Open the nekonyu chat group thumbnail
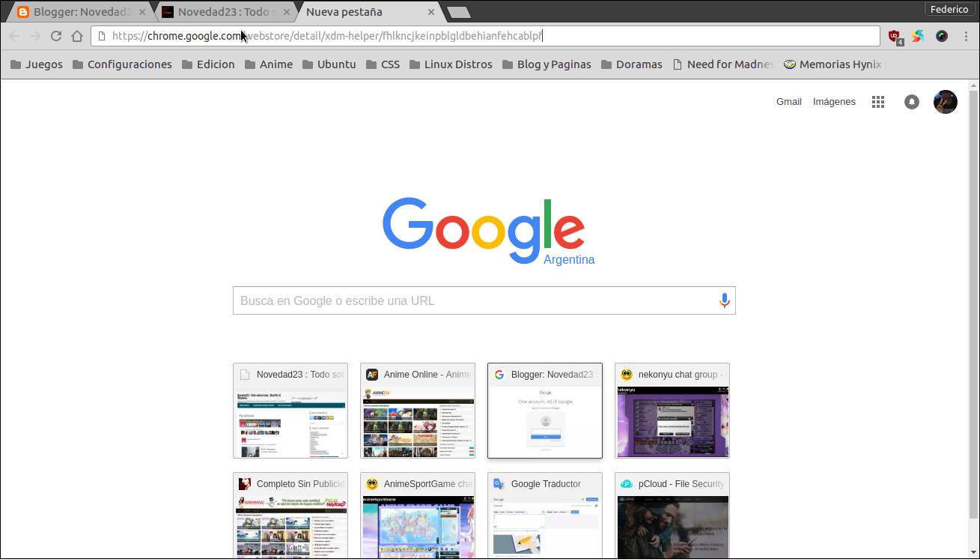This screenshot has height=559, width=980. tap(672, 411)
